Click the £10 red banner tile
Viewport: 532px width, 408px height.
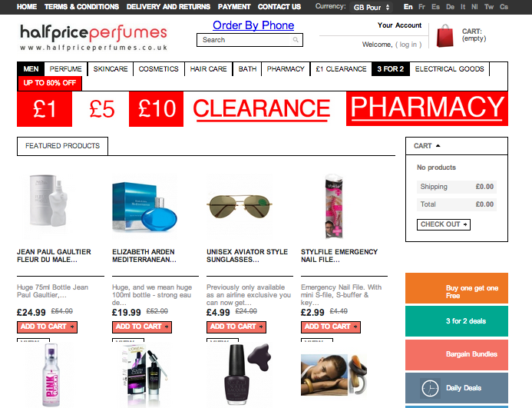click(156, 108)
